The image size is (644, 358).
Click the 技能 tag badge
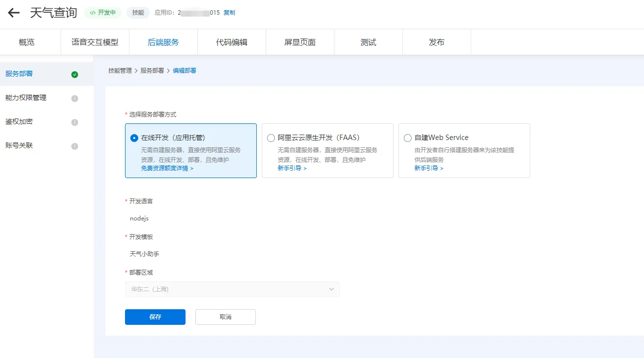[138, 13]
